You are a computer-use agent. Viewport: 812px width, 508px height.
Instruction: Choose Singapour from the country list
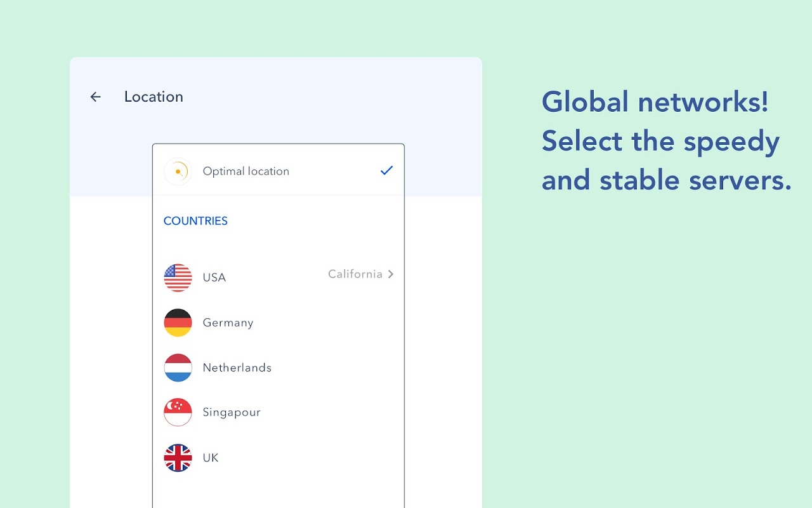pyautogui.click(x=278, y=412)
